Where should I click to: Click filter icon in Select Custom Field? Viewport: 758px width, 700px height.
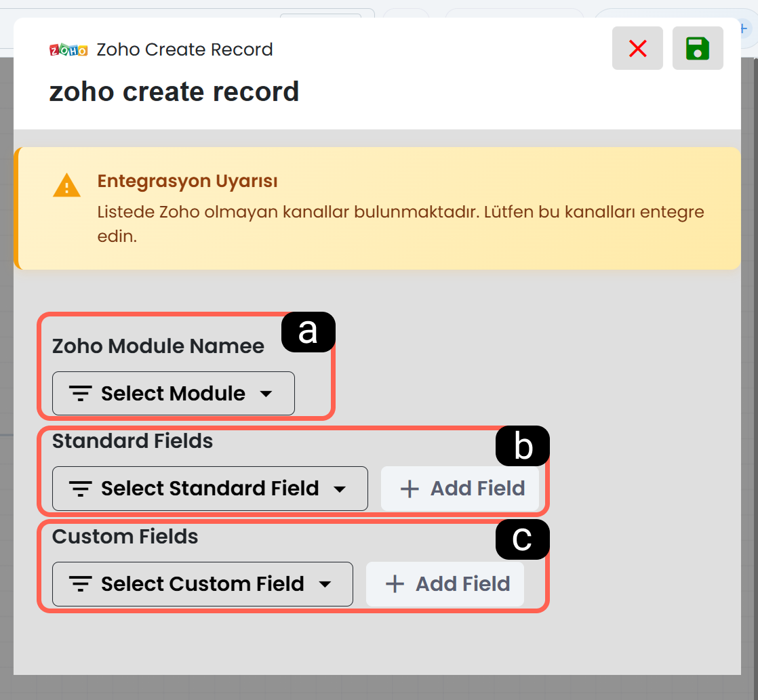click(x=80, y=583)
